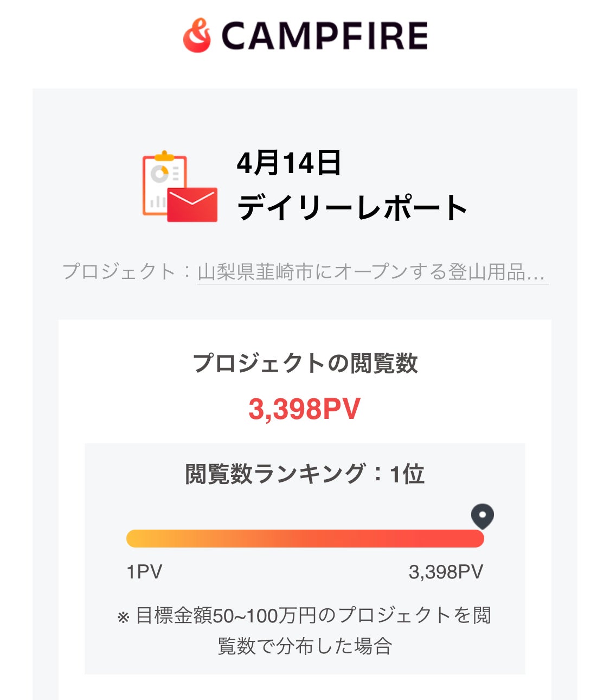Click the プロジェクトの閲覧数 heading

pos(305,363)
